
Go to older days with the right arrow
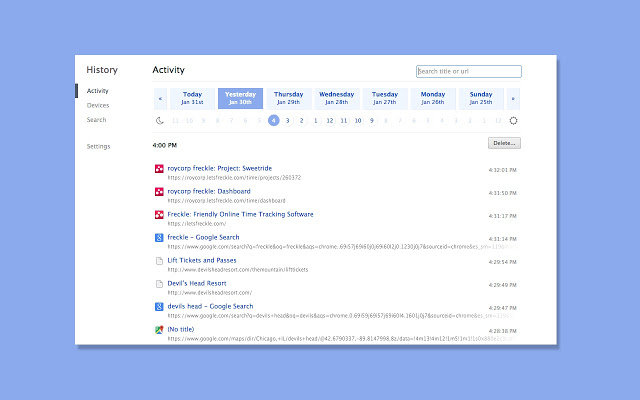[513, 98]
